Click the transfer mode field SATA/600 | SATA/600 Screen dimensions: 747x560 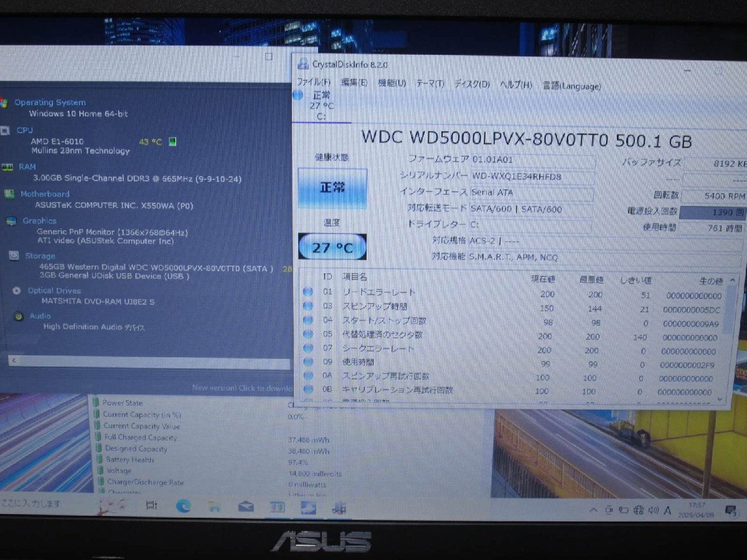click(x=532, y=209)
